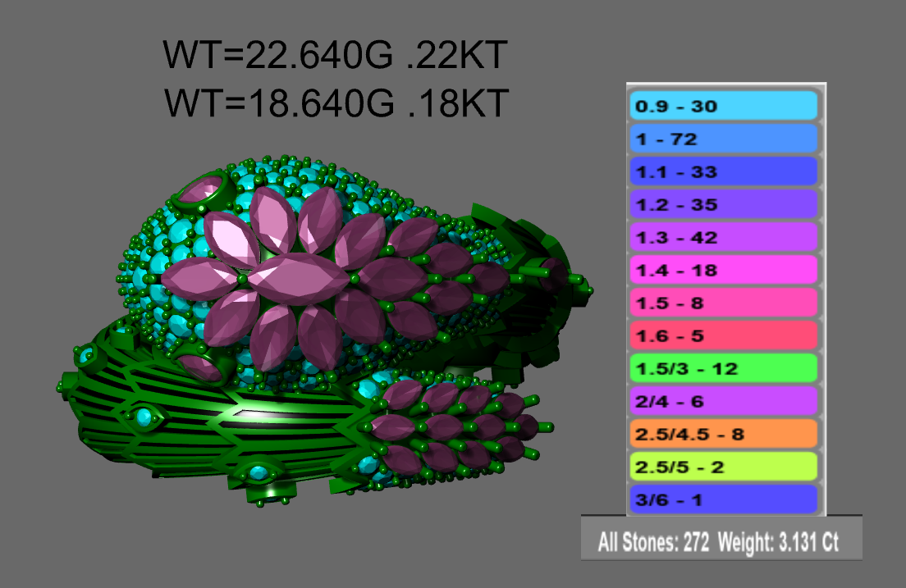Choose the pink 1.5 - 8 legend entry
This screenshot has height=588, width=906.
[x=724, y=303]
